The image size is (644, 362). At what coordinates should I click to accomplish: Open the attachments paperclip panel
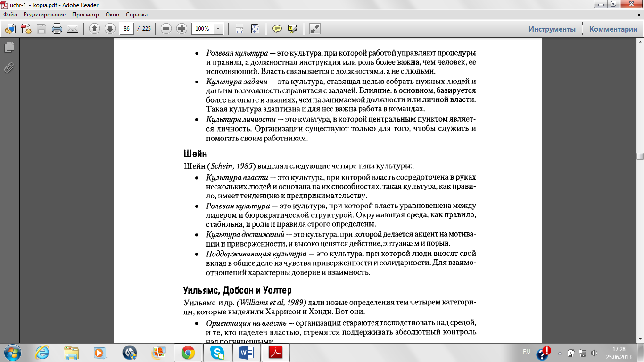click(9, 68)
